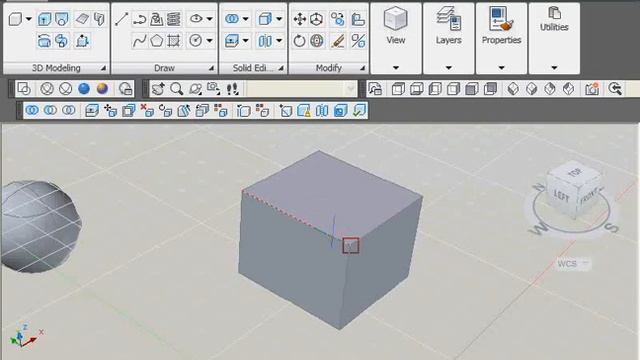The height and width of the screenshot is (360, 640).
Task: Click the Helix tool icon
Action: [174, 19]
